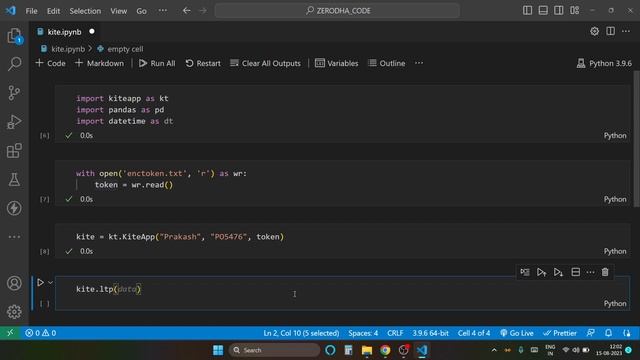Click Prettier status bar item
This screenshot has height=360, width=640.
pyautogui.click(x=560, y=333)
